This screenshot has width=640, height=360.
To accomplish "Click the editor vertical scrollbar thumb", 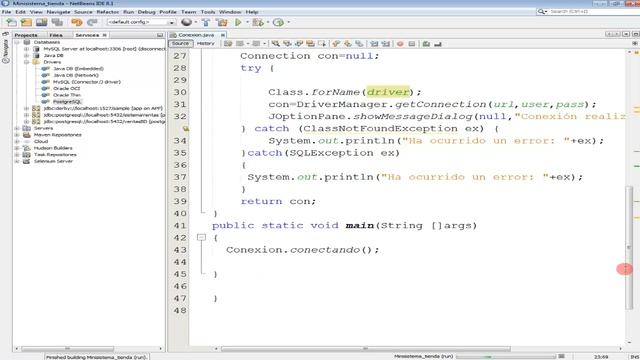I will [629, 247].
